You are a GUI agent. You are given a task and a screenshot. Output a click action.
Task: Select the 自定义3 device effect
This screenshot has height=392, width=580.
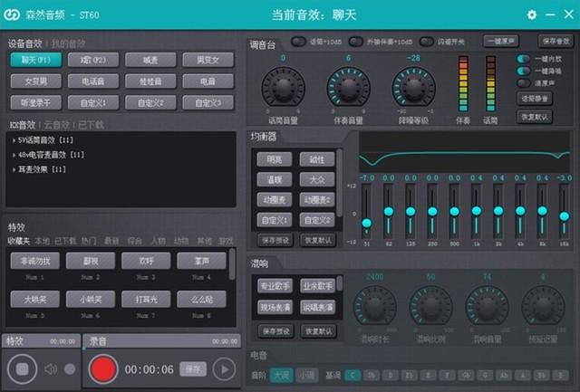(208, 102)
